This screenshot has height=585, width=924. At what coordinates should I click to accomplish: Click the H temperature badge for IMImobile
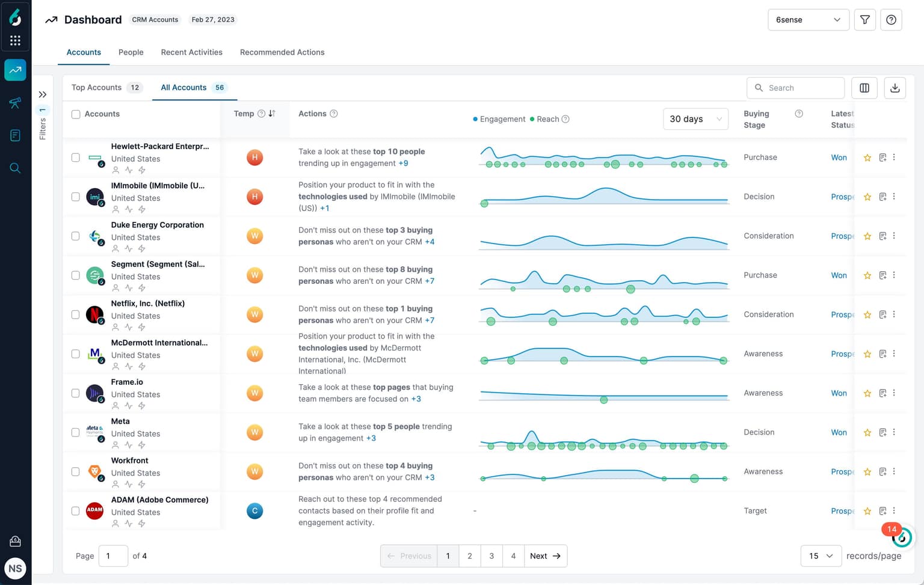click(255, 197)
